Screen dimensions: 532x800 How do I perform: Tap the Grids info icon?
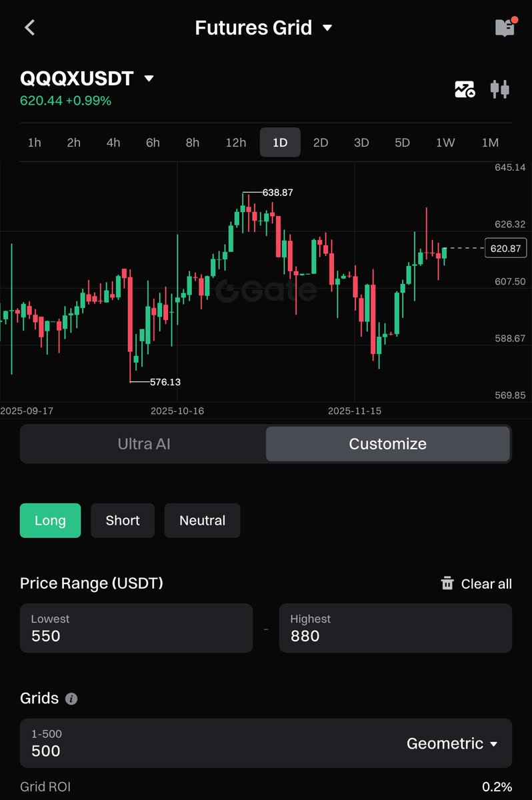click(71, 699)
